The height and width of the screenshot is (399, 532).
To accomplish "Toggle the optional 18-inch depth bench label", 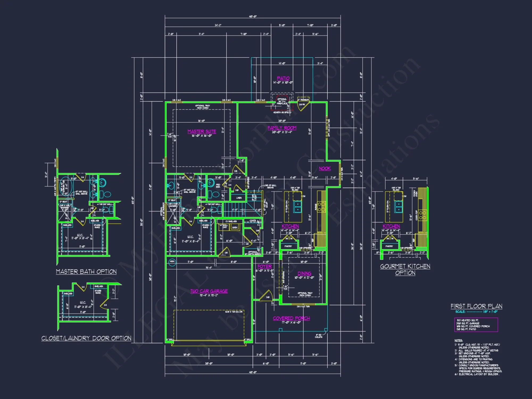I will [x=253, y=253].
